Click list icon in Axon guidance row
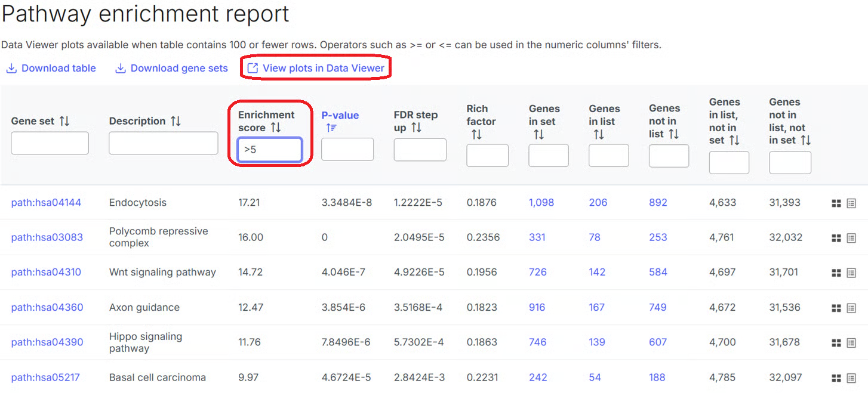This screenshot has height=393, width=868. (x=851, y=308)
